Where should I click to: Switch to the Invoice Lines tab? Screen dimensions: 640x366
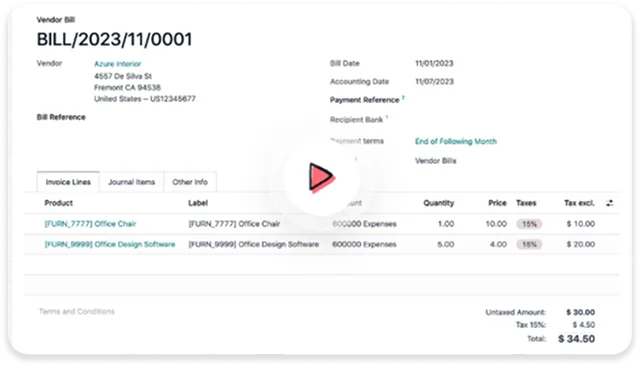pyautogui.click(x=68, y=182)
